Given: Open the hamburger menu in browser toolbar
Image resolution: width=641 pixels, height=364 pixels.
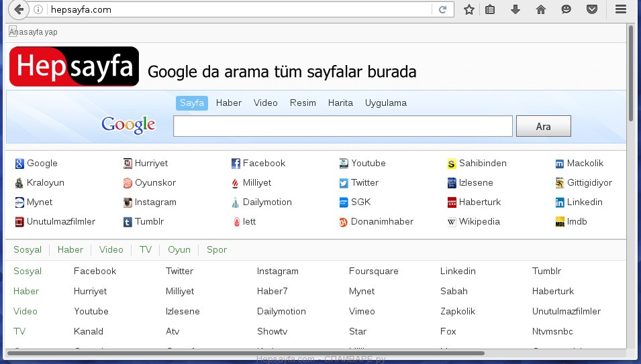Looking at the screenshot, I should tap(621, 9).
